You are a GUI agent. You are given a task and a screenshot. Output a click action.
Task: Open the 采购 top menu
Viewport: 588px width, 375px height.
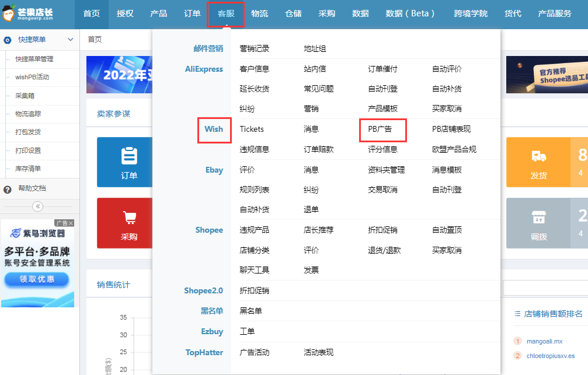[x=326, y=13]
